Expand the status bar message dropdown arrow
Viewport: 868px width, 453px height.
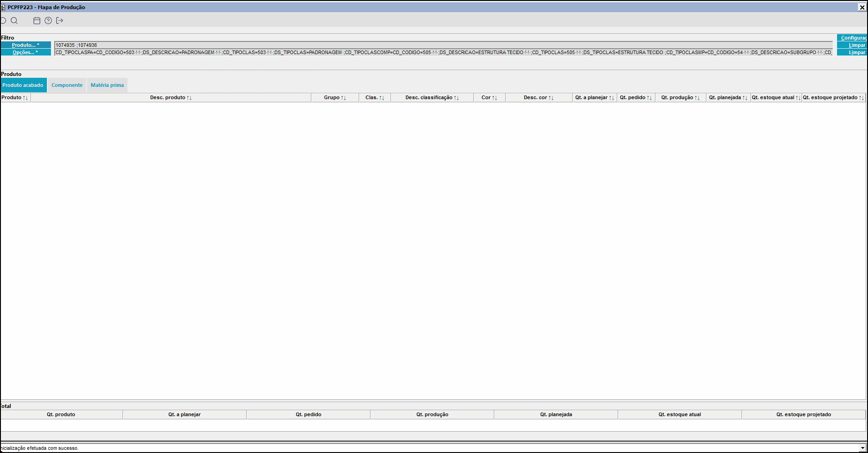click(x=862, y=448)
